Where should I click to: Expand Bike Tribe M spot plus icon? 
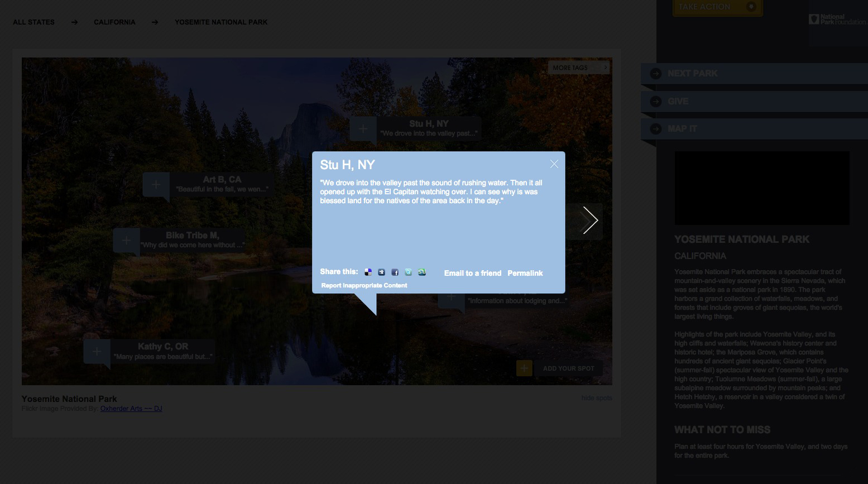pos(126,240)
